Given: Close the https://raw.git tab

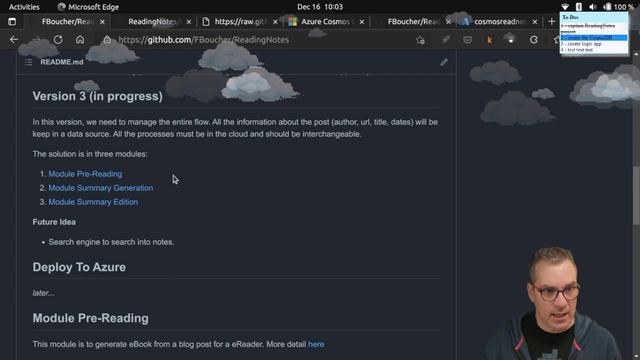Looking at the screenshot, I should pyautogui.click(x=275, y=22).
